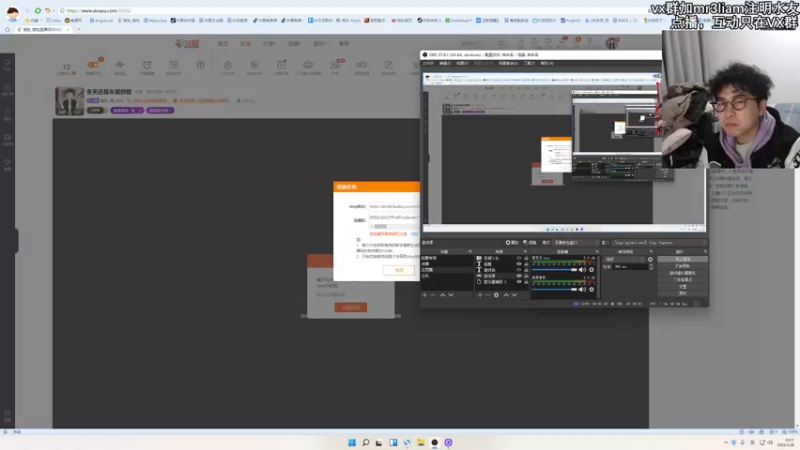Screen dimensions: 800x450
Task: Click orange button in dialog behind stream info
Action: [351, 308]
